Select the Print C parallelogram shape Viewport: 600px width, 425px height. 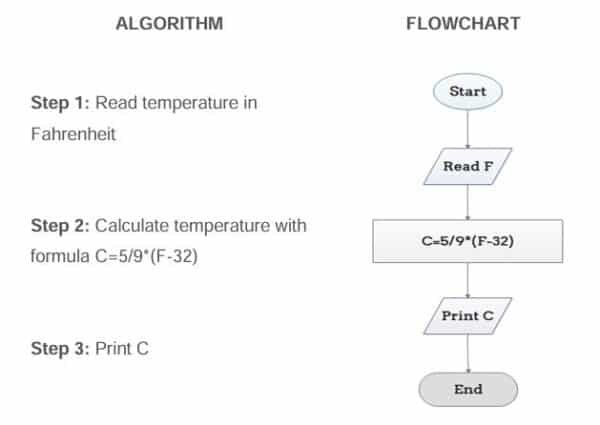[467, 316]
